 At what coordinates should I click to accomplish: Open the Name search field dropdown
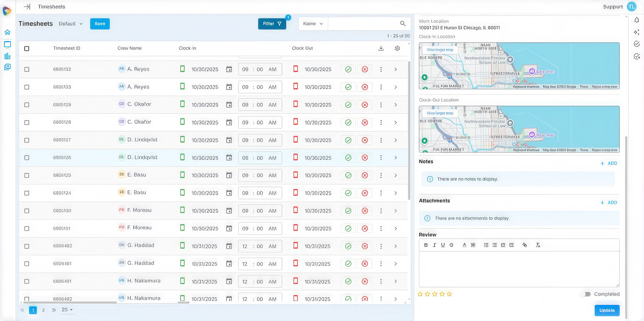tap(313, 24)
